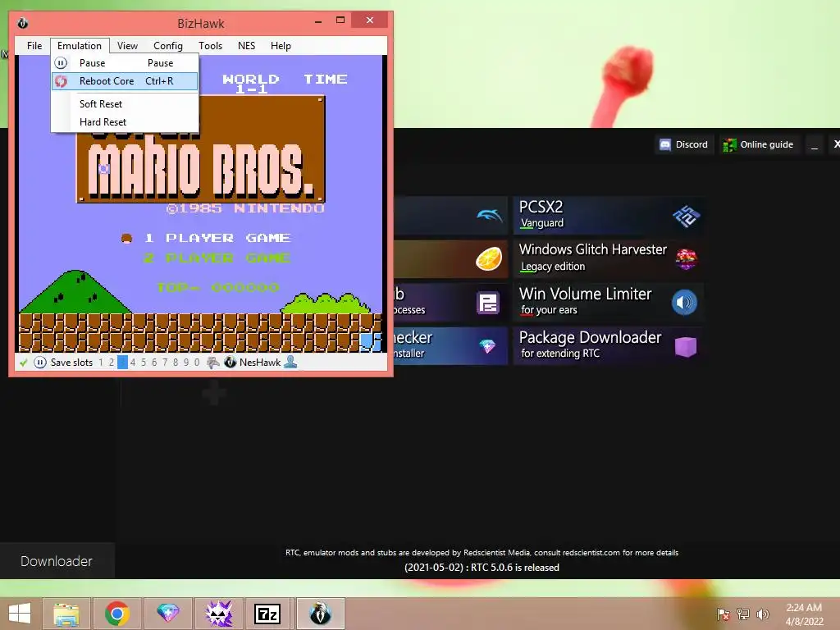Click the green checkmark in BizHawk status bar
840x630 pixels.
[x=24, y=363]
